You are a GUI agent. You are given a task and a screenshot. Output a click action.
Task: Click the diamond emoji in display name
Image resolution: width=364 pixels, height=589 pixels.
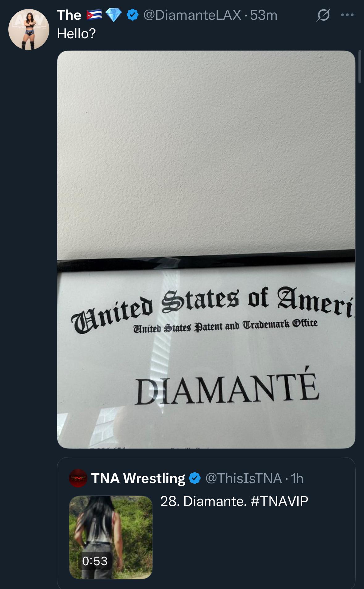[x=113, y=15]
